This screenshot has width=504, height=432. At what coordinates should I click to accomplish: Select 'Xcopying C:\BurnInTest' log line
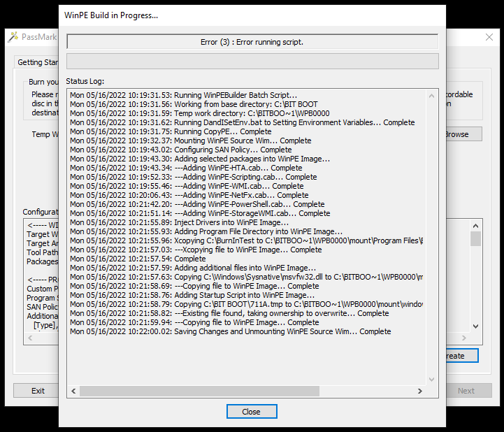247,240
